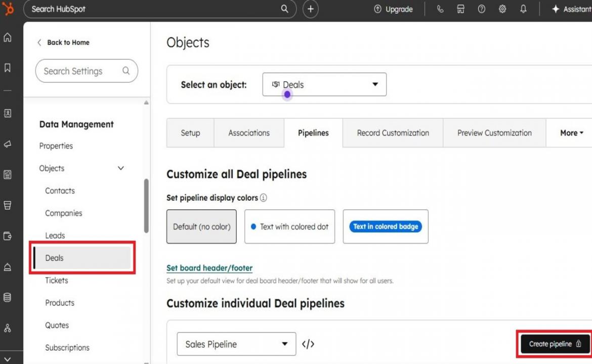The image size is (592, 364).
Task: Expand left rail with bottom chevron
Action: coord(8,359)
